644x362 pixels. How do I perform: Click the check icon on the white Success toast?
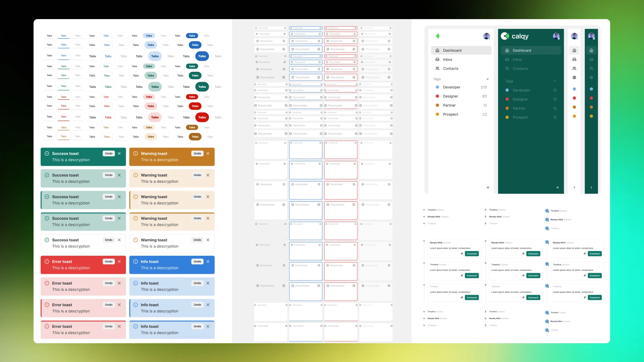(x=47, y=240)
